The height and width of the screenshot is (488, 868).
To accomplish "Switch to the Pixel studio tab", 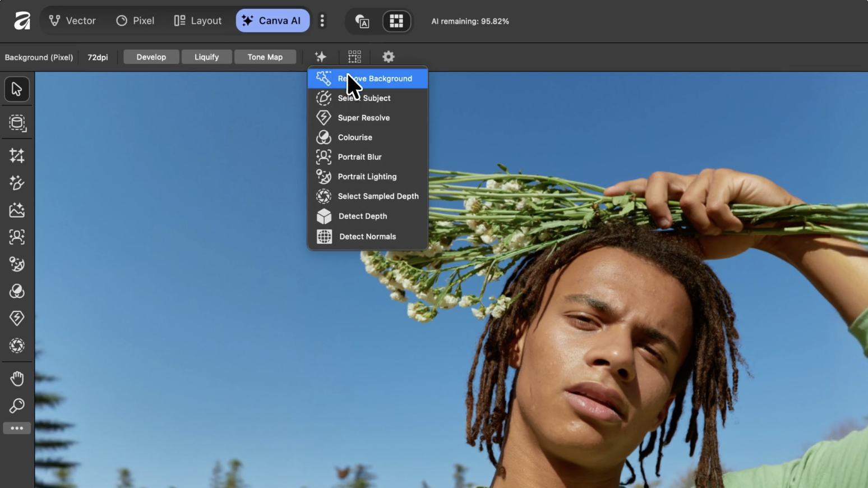I will [135, 20].
